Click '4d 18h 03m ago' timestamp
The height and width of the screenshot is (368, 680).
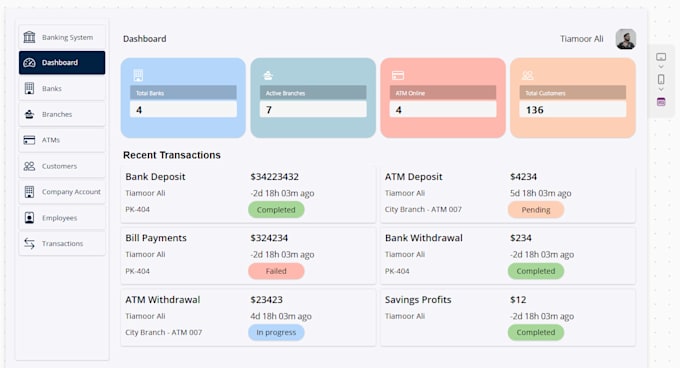[281, 316]
